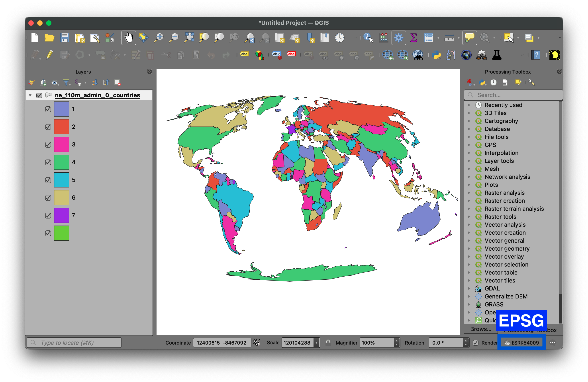Open the Scale dropdown arrow
588x382 pixels.
[x=316, y=343]
